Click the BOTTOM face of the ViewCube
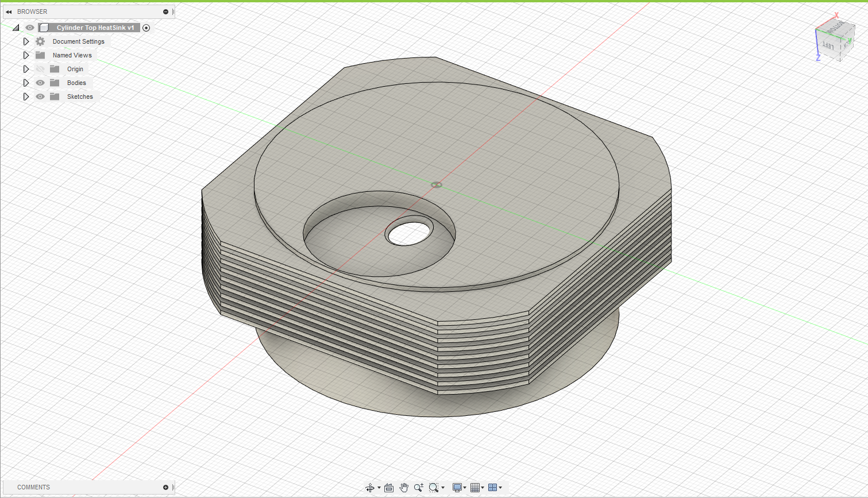The height and width of the screenshot is (498, 868). 834,28
